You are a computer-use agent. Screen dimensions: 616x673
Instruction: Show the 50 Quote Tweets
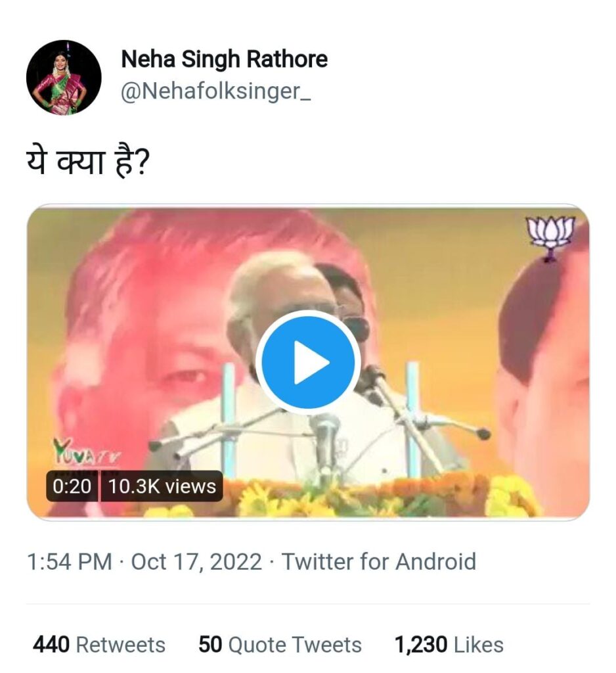pyautogui.click(x=280, y=644)
